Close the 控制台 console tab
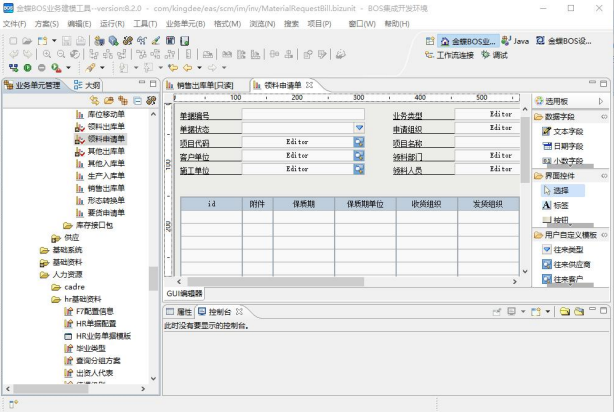This screenshot has width=615, height=414. click(239, 312)
